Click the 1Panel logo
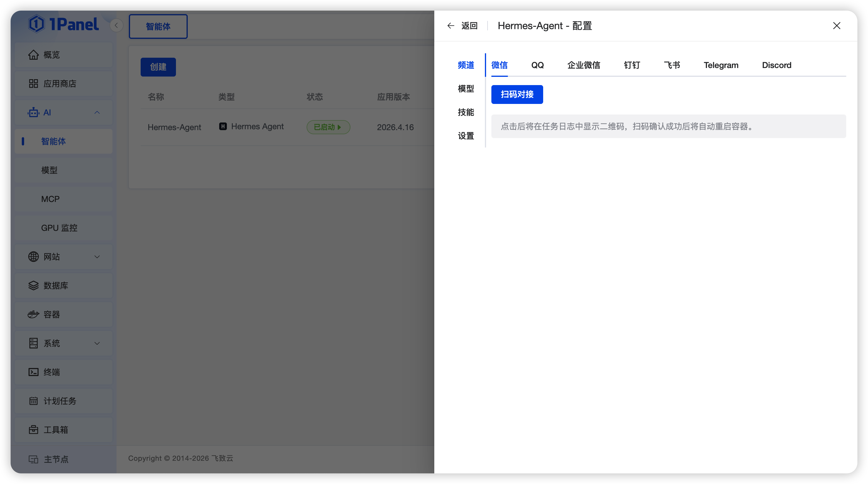Screen dimensions: 868x484 [x=63, y=24]
